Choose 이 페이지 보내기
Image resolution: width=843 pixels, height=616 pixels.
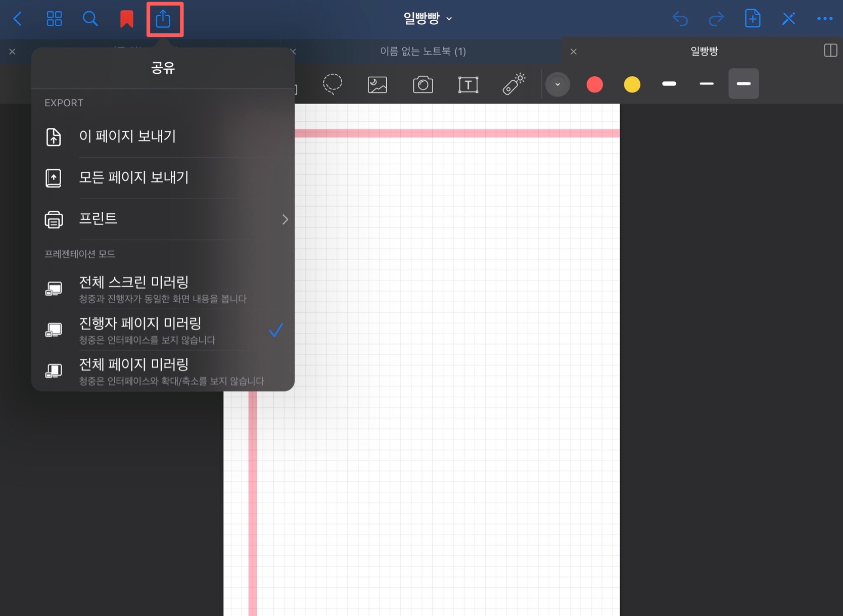click(x=163, y=137)
